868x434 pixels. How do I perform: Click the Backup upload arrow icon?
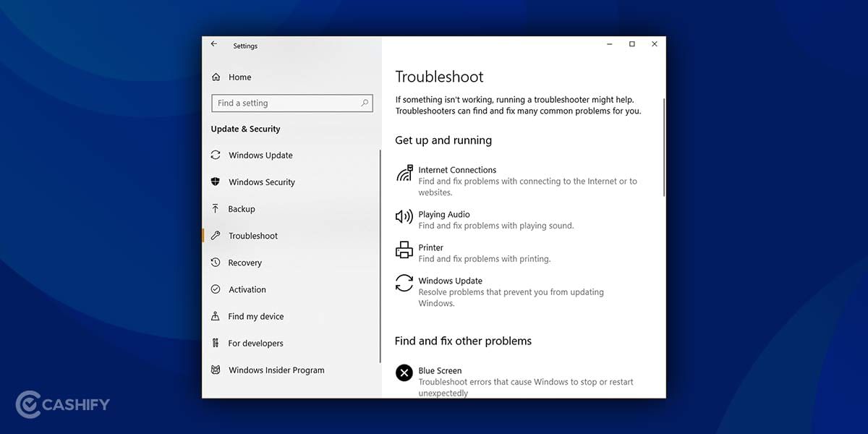(x=216, y=208)
